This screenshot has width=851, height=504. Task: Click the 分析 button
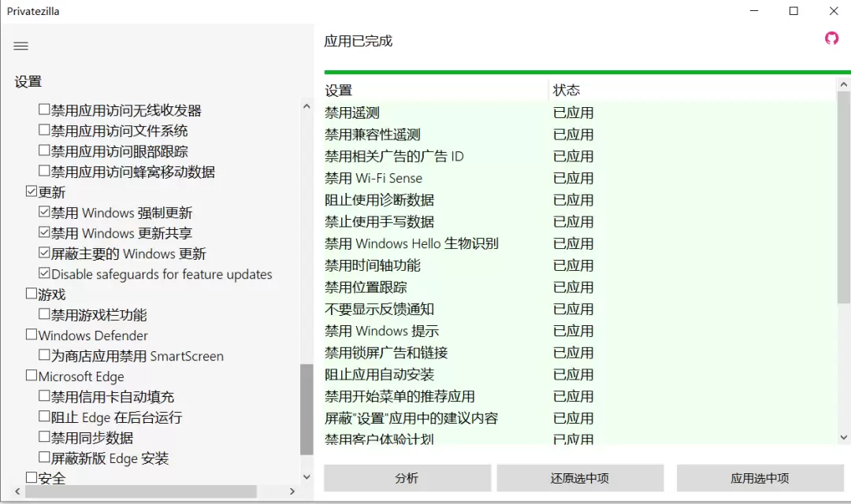click(x=407, y=478)
